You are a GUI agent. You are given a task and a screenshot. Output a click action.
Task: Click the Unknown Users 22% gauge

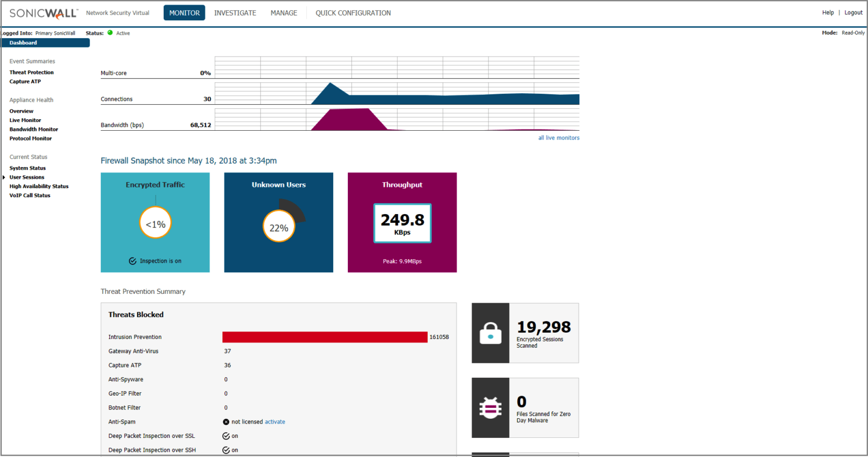coord(278,227)
